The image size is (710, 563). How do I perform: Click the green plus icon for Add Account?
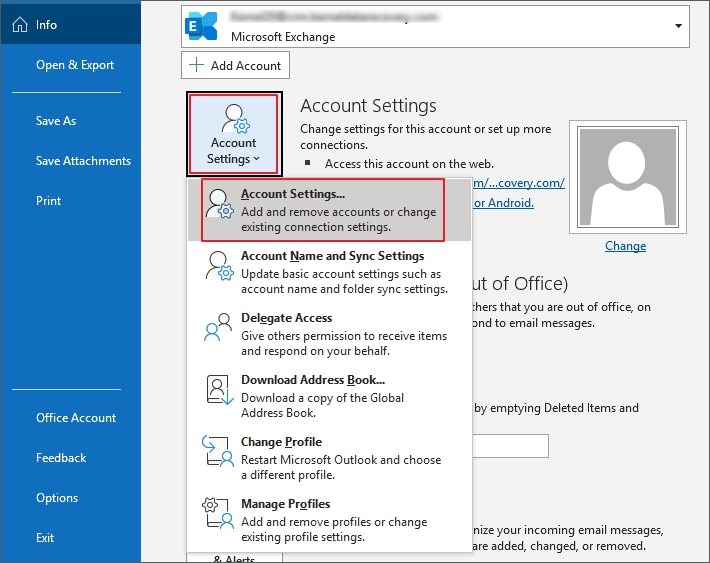point(196,65)
